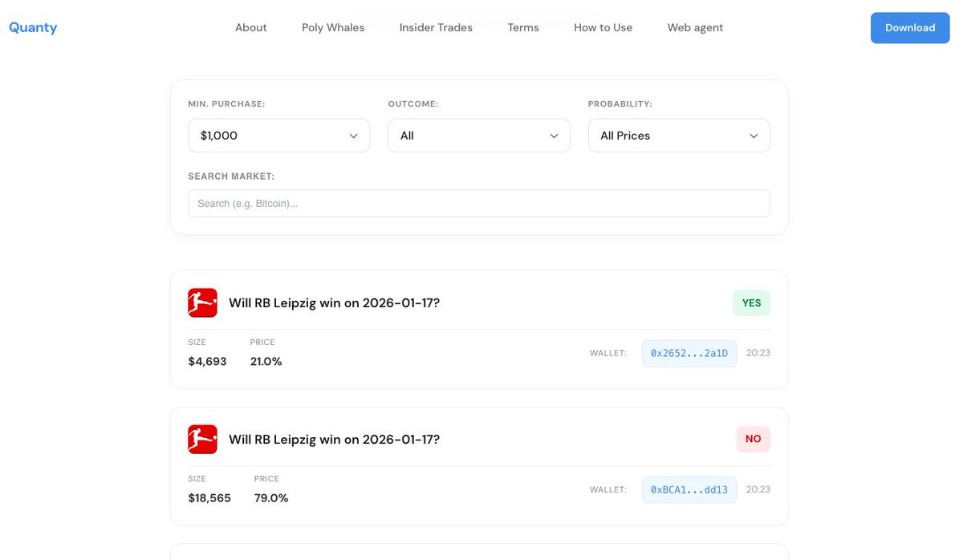Open the first RB Leipzig market title
The width and height of the screenshot is (963, 560).
coord(334,303)
